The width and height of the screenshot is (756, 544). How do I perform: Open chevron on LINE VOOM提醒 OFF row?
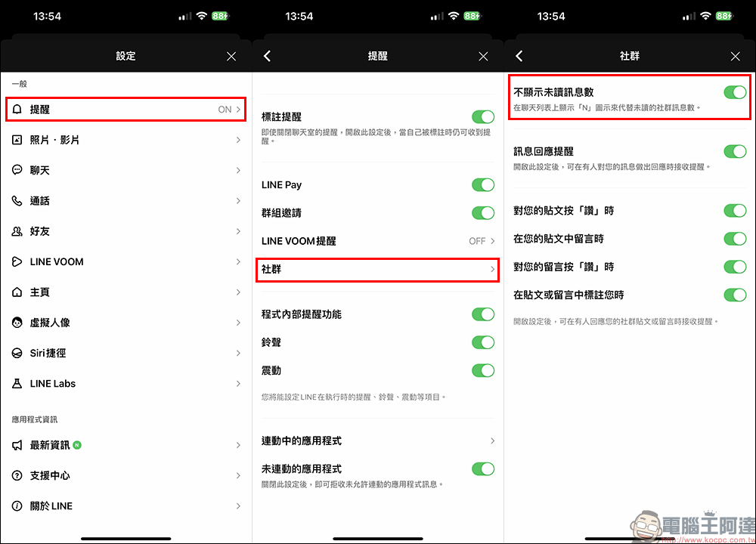click(492, 241)
